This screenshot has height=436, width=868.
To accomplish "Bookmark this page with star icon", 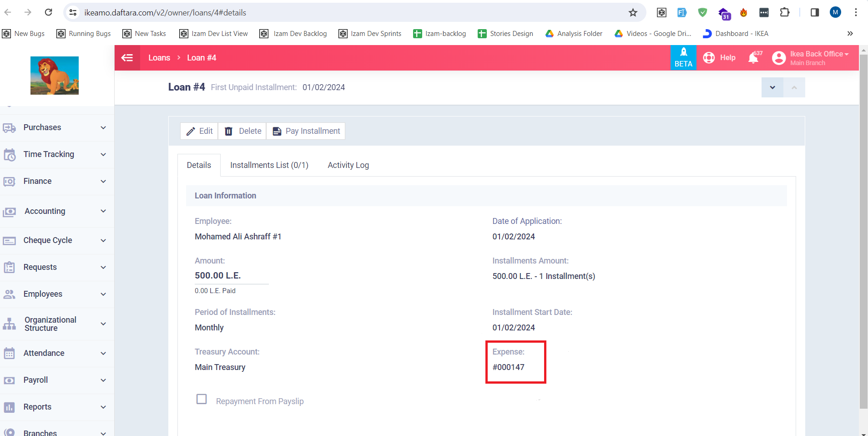I will click(633, 13).
